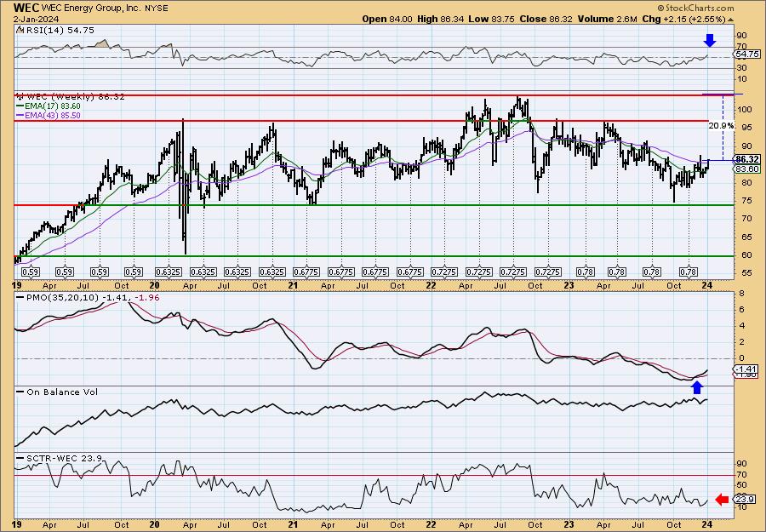Click the RSI(14) 54.75 indicator label
Screen dimensions: 766x532
(60, 31)
